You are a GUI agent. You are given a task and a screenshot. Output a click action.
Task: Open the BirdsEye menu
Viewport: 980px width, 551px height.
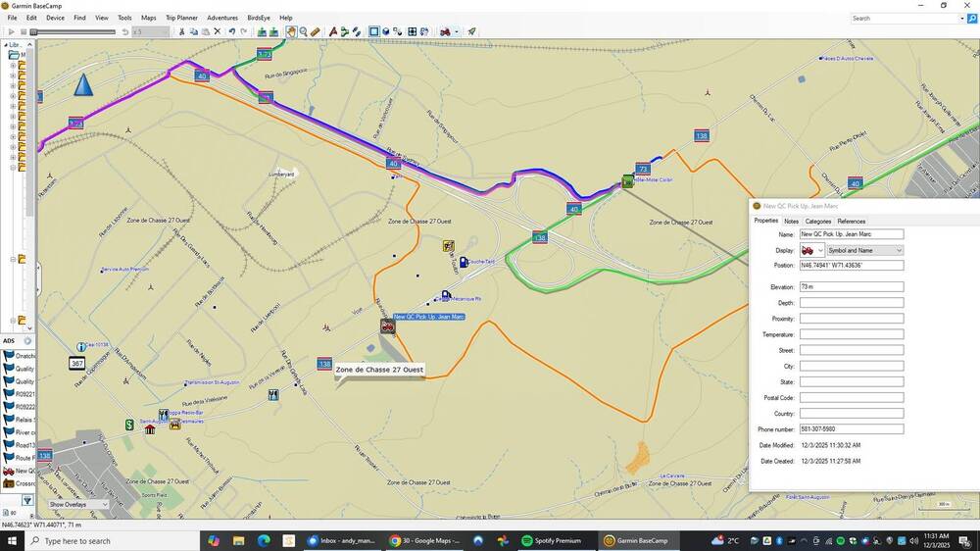259,18
